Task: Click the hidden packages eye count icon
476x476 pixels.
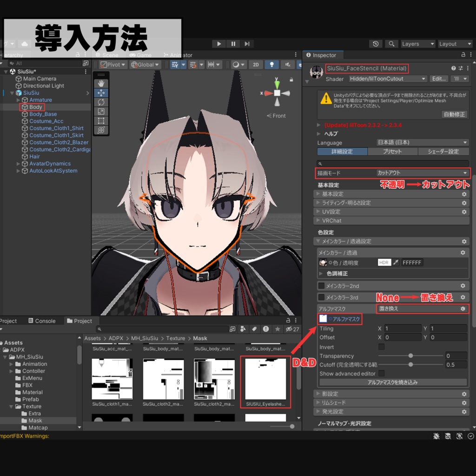Action: 292,329
